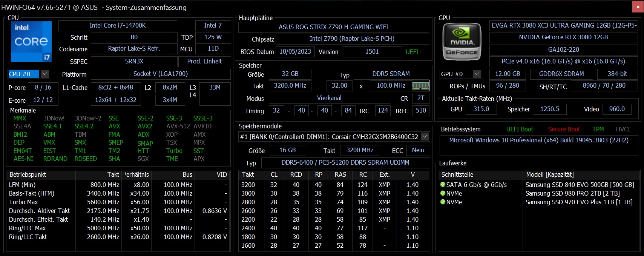Click the memory Takt value 3200.0 MHz
Screen dimensions: 644x256
click(x=290, y=86)
